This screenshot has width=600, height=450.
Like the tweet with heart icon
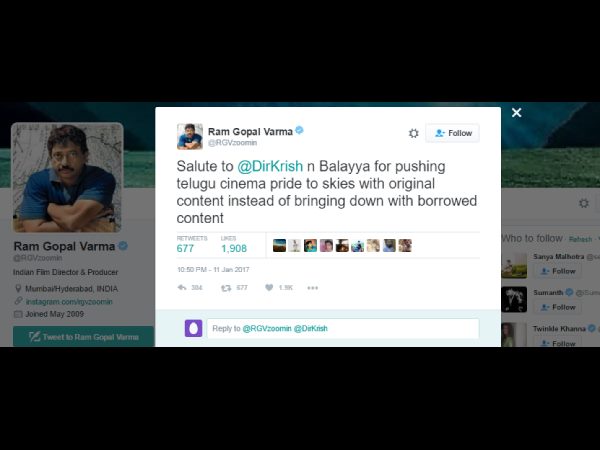[269, 287]
